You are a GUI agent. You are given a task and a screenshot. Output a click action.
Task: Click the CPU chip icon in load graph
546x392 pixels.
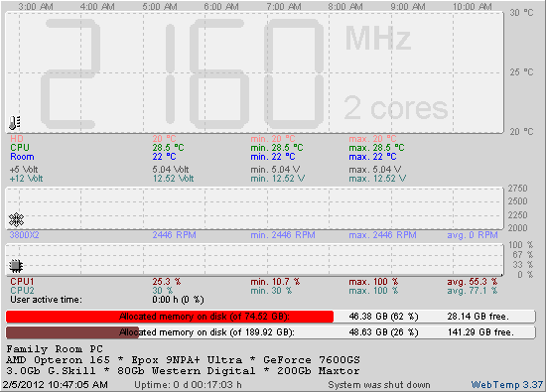[x=16, y=266]
